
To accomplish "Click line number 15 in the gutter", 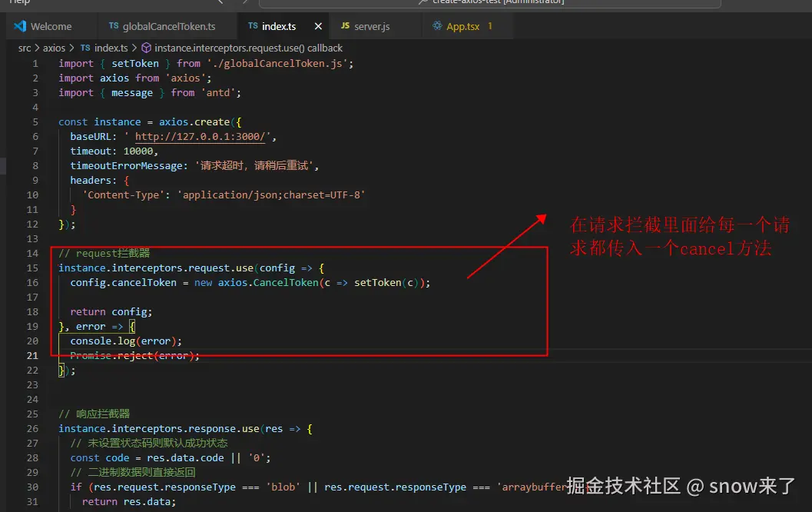I will [x=32, y=268].
